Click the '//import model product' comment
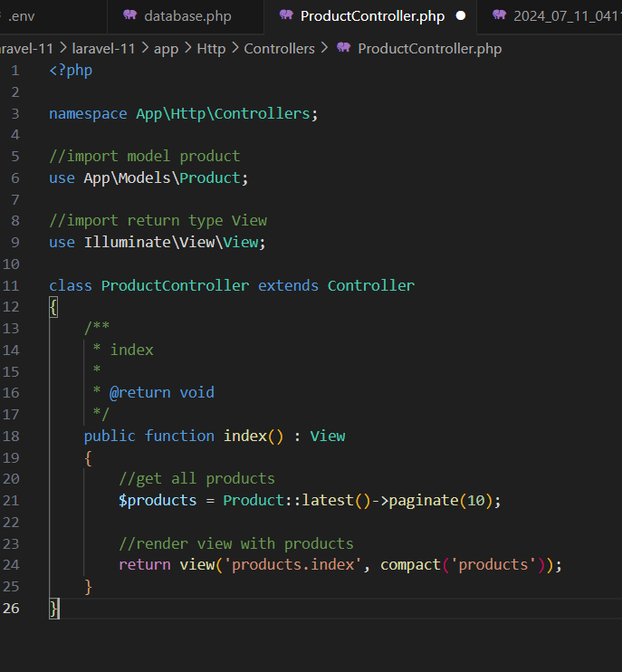 [145, 157]
